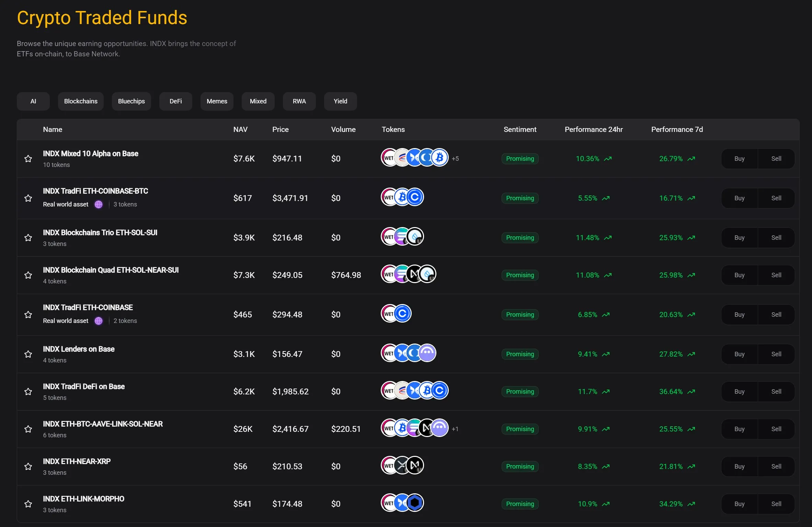Select the Blockchains filter
Screen dimensions: 812x527
pos(81,101)
